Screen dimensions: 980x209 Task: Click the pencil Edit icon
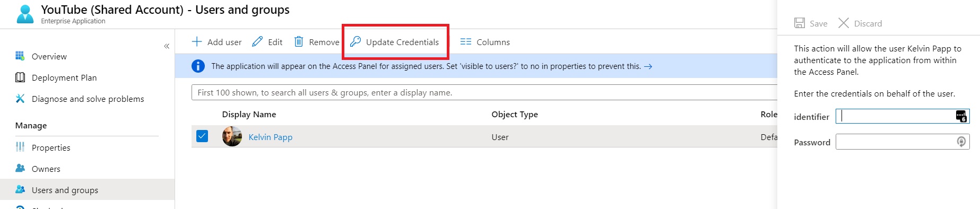[257, 41]
